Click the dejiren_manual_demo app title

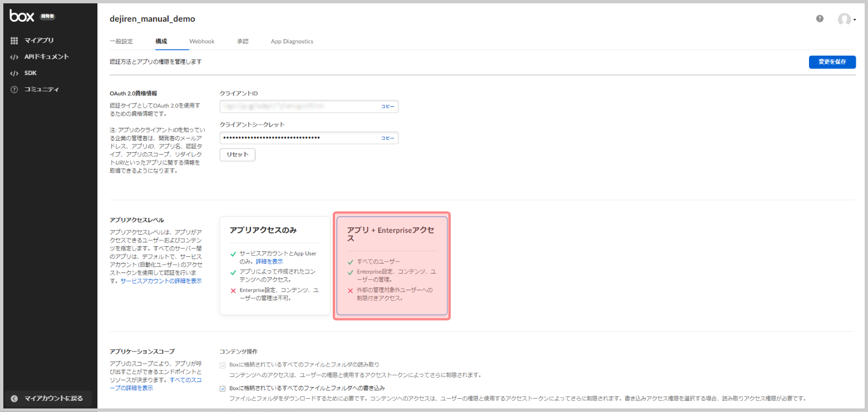coord(152,19)
